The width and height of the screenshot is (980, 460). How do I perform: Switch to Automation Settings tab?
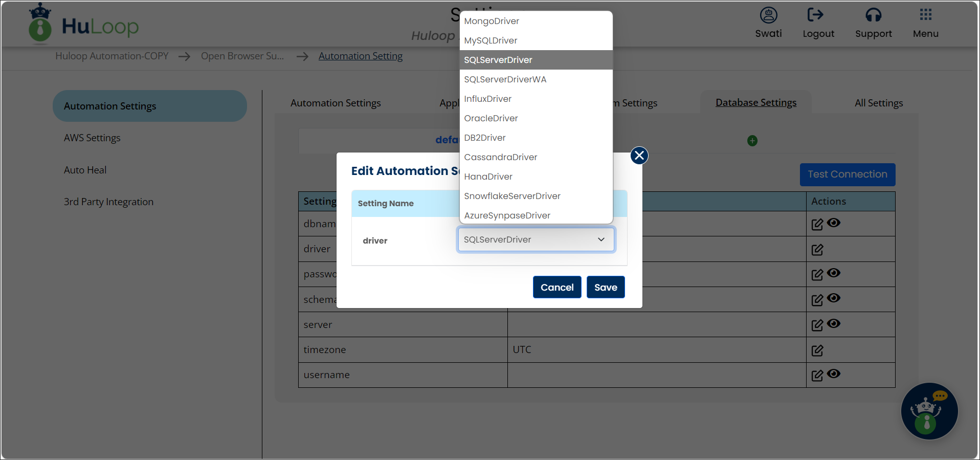336,103
